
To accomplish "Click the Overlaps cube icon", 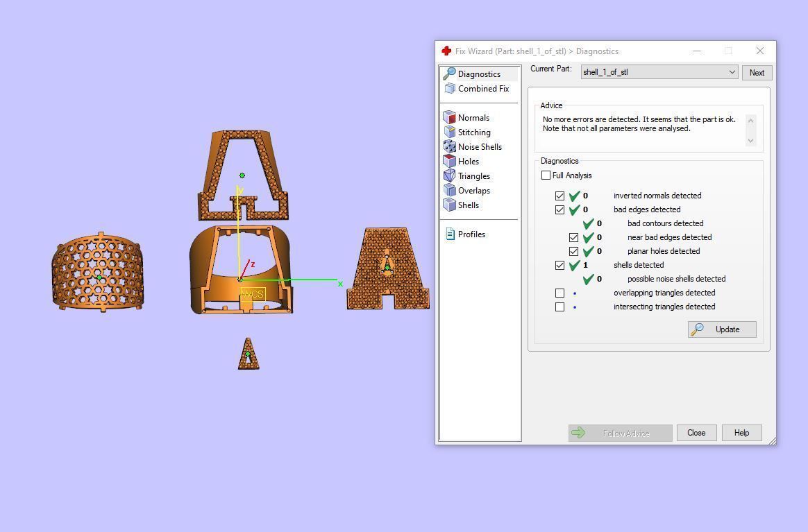I will 449,191.
